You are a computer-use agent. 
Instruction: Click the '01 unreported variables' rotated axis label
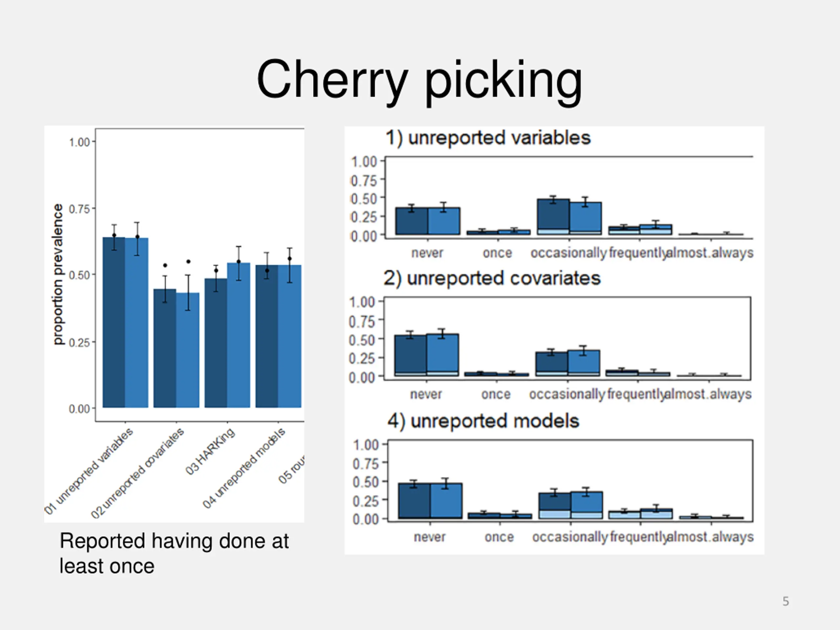(89, 471)
